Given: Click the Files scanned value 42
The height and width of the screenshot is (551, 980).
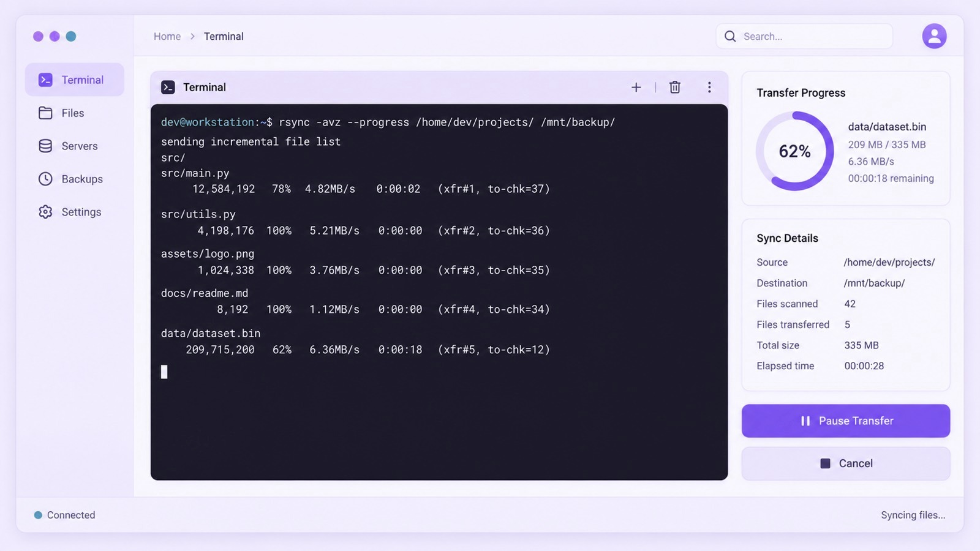Looking at the screenshot, I should click(x=850, y=304).
